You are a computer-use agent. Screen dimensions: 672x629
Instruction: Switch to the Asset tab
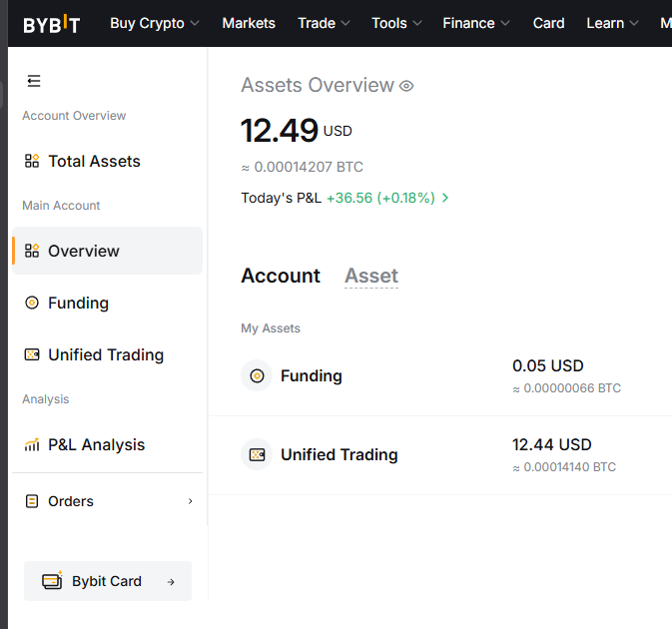pos(371,276)
